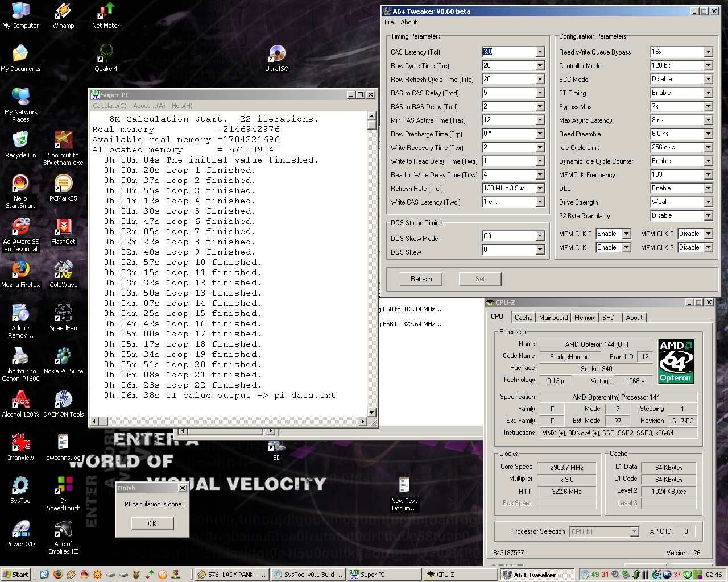Viewport: 728px width, 582px height.
Task: Launch Quake 4 desktop shortcut
Action: click(106, 59)
